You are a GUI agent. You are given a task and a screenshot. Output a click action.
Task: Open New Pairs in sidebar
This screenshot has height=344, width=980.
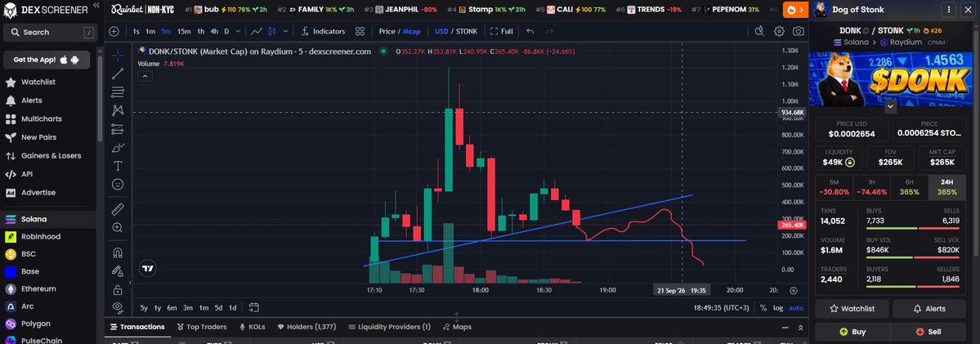click(x=38, y=137)
